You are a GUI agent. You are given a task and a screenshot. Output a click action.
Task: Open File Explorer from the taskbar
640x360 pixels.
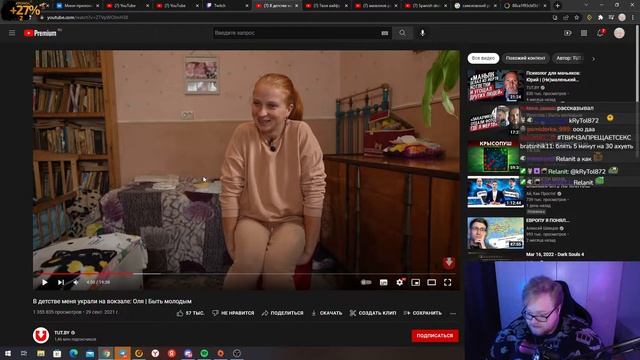(41, 353)
